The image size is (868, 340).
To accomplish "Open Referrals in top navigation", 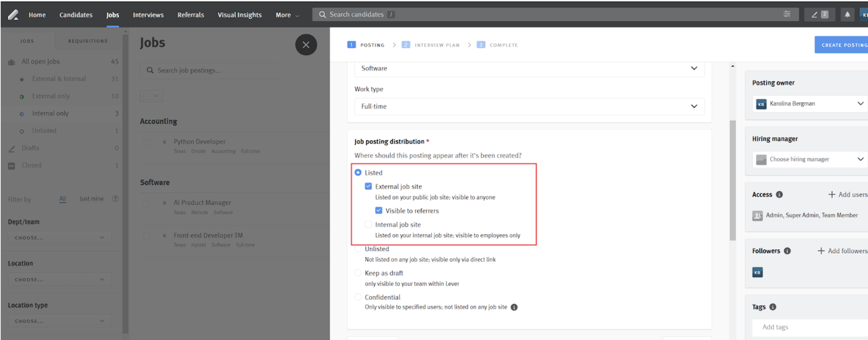I will click(191, 15).
